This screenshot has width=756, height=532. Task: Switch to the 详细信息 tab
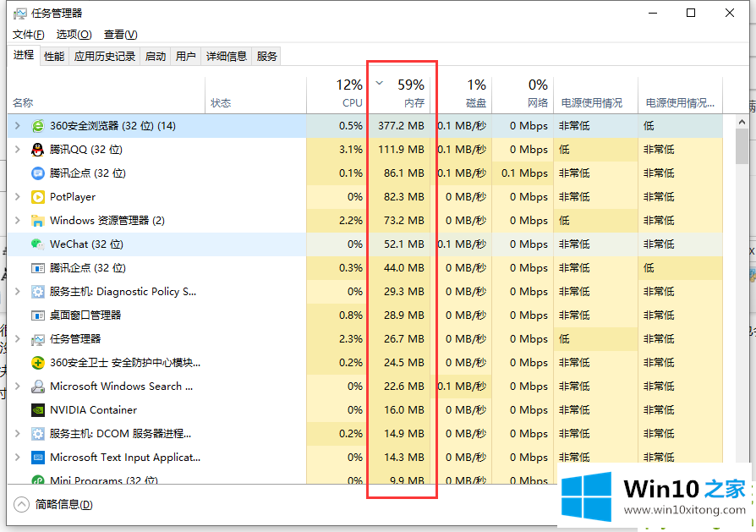pyautogui.click(x=226, y=57)
